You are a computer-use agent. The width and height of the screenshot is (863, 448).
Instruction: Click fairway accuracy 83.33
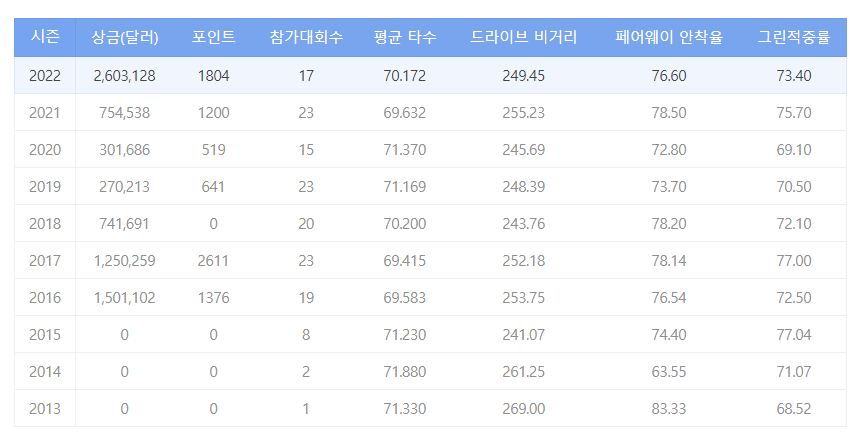coord(669,408)
